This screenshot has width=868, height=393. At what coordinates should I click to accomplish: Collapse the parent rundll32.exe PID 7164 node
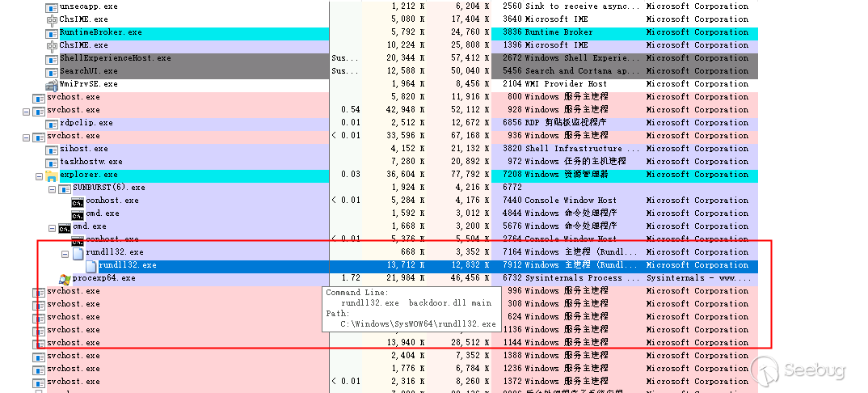65,254
